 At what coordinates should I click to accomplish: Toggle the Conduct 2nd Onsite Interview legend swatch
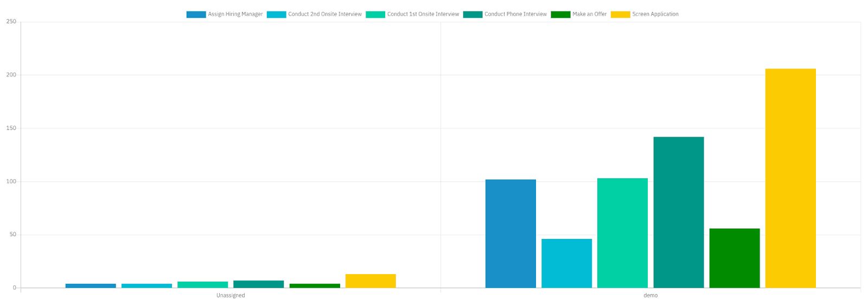276,15
